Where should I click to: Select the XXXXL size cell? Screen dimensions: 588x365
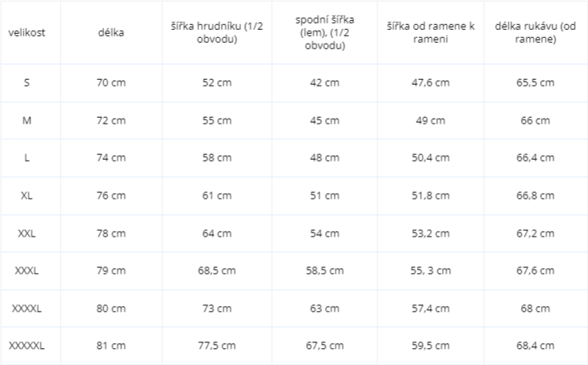27,308
